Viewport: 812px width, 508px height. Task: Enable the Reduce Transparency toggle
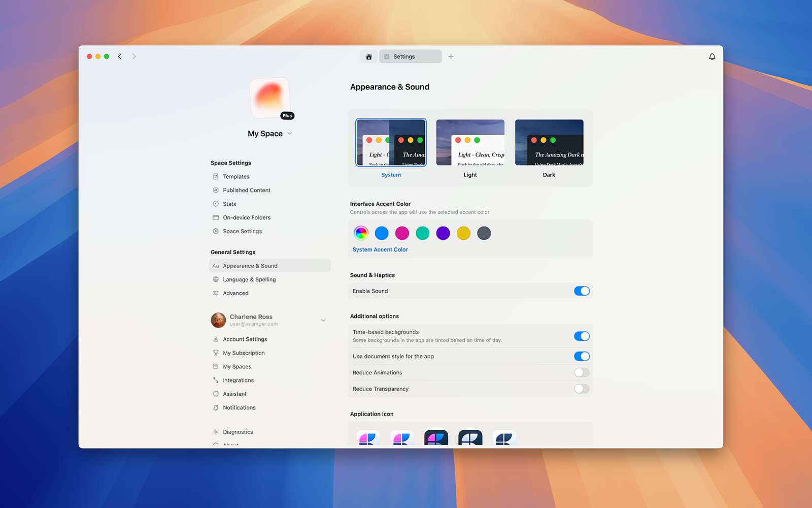pos(582,389)
